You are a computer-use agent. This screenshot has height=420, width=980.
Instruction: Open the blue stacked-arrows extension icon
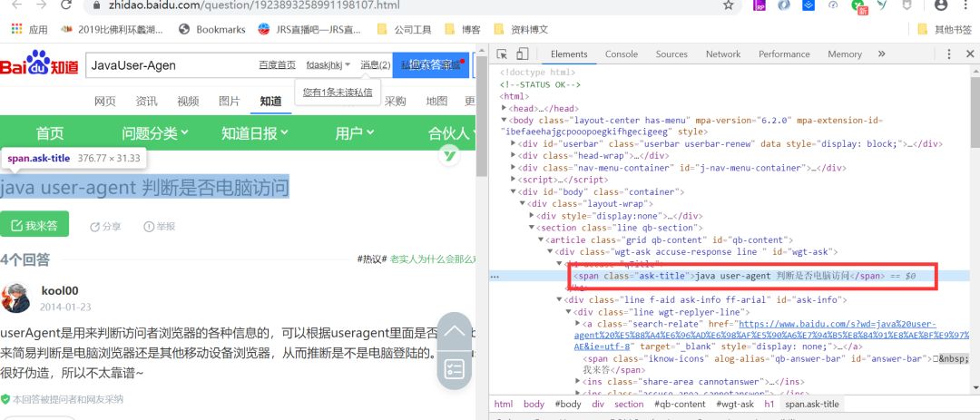point(808,5)
